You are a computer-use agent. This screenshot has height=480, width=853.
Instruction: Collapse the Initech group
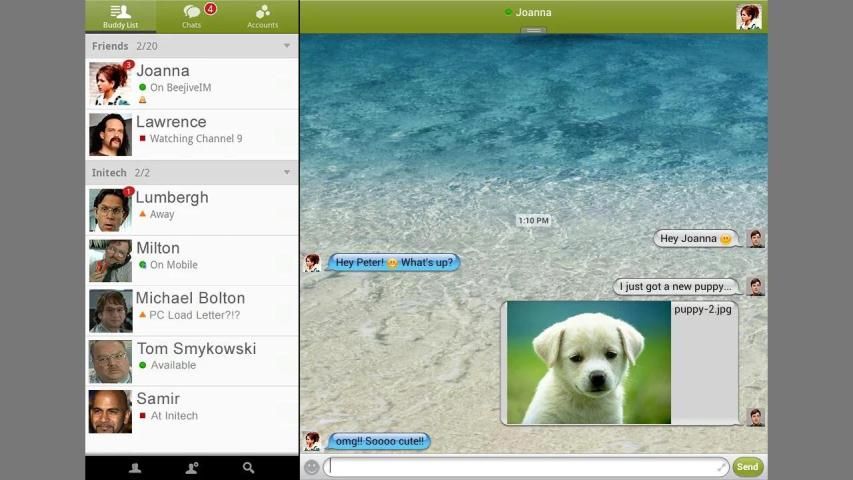point(287,173)
